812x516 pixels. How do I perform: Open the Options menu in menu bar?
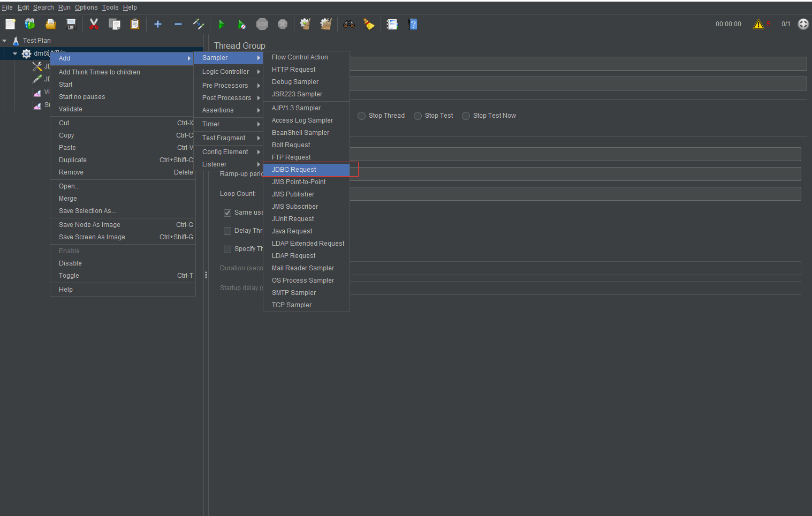[x=86, y=7]
